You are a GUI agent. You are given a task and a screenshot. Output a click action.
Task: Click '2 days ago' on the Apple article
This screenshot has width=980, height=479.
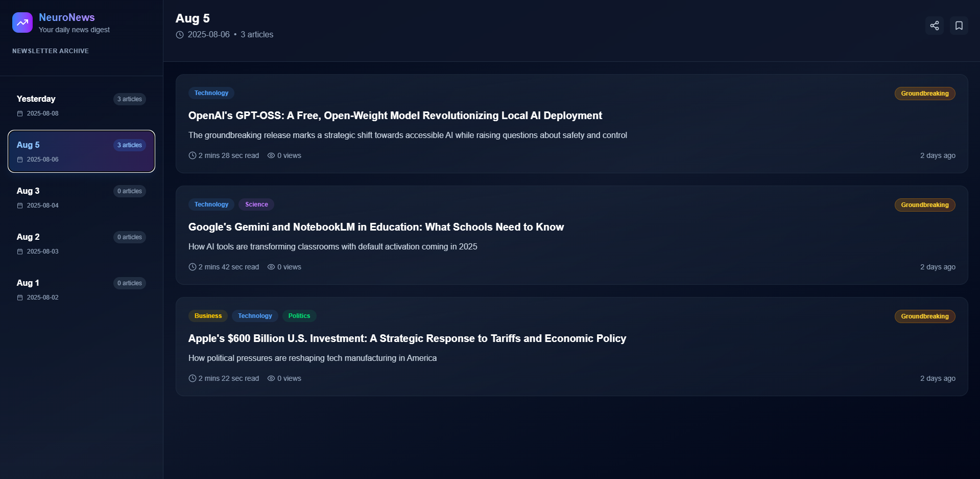[938, 378]
